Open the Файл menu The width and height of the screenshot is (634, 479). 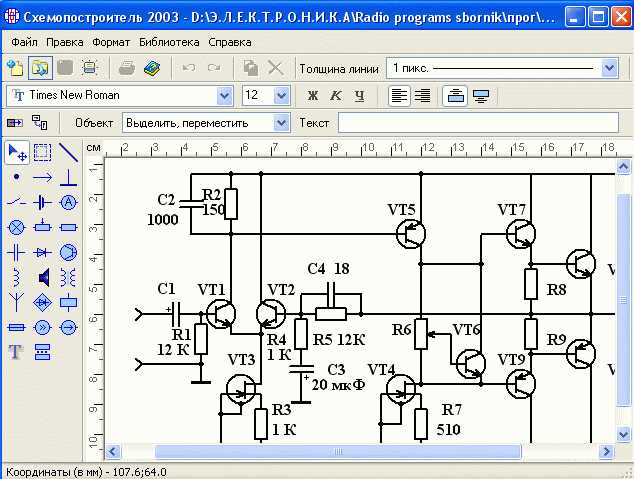[23, 42]
